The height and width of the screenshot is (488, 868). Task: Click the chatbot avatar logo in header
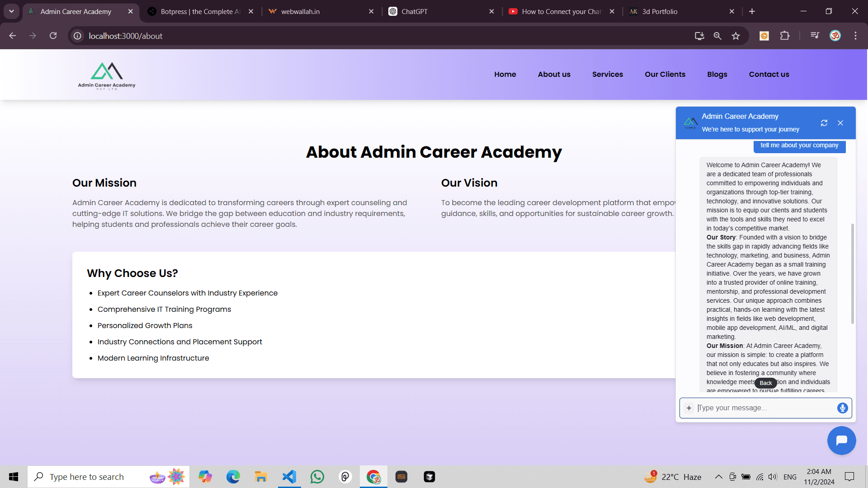691,123
